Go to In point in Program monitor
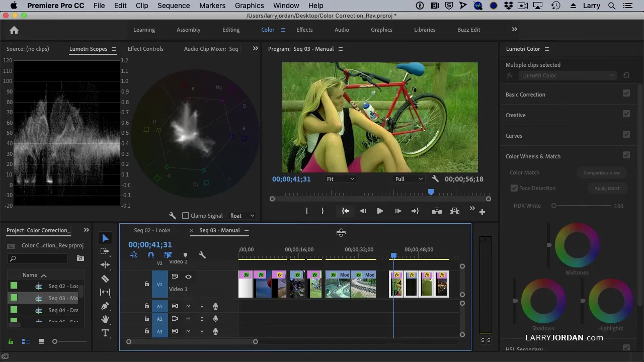The image size is (644, 362). click(346, 211)
